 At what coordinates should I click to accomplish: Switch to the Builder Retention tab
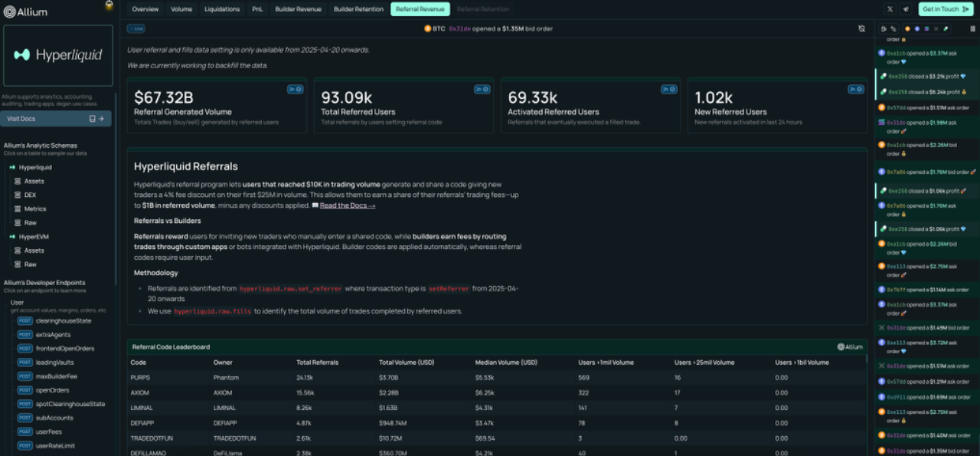(x=358, y=9)
